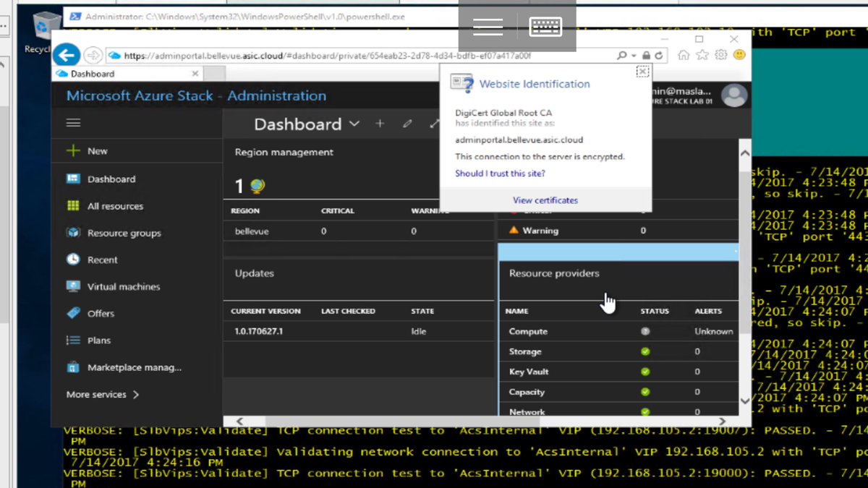Close the Website Identification popup
Image resolution: width=868 pixels, height=488 pixels.
click(x=642, y=72)
